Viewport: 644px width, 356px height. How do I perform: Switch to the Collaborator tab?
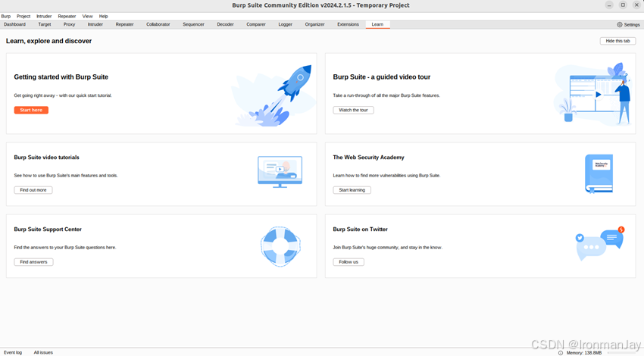click(158, 25)
